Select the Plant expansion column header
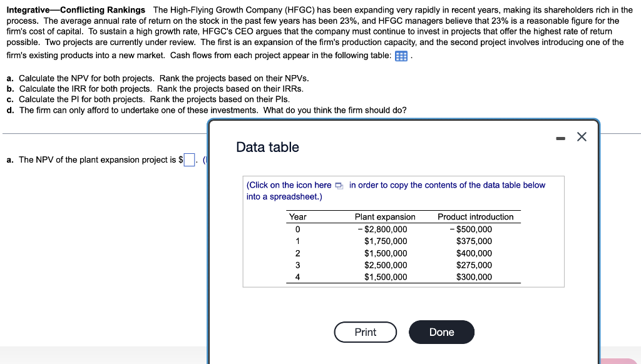Viewport: 641px width, 364px height. click(x=385, y=217)
